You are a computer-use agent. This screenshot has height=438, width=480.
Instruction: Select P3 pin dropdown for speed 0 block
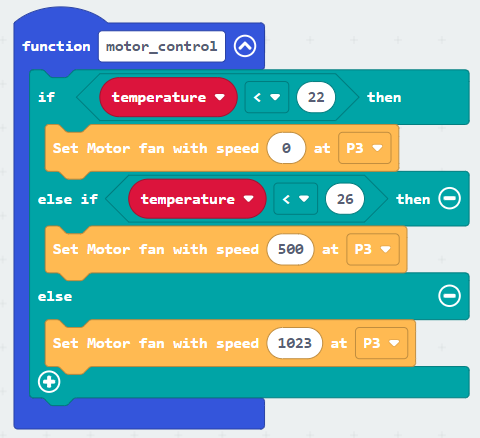click(x=365, y=148)
